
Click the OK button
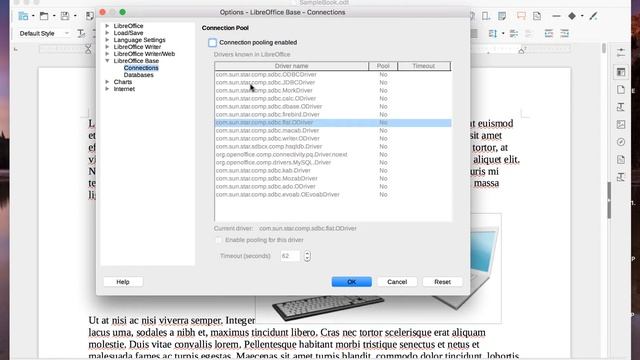[351, 282]
